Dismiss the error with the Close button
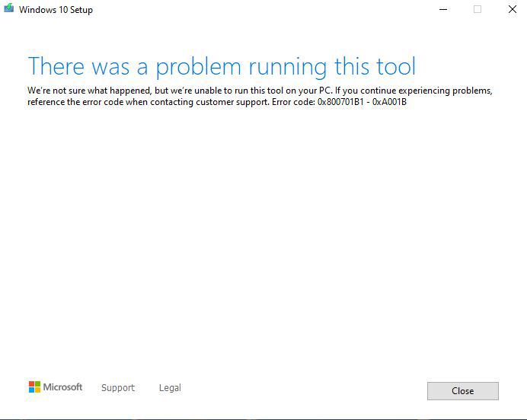The height and width of the screenshot is (420, 527). pyautogui.click(x=463, y=391)
